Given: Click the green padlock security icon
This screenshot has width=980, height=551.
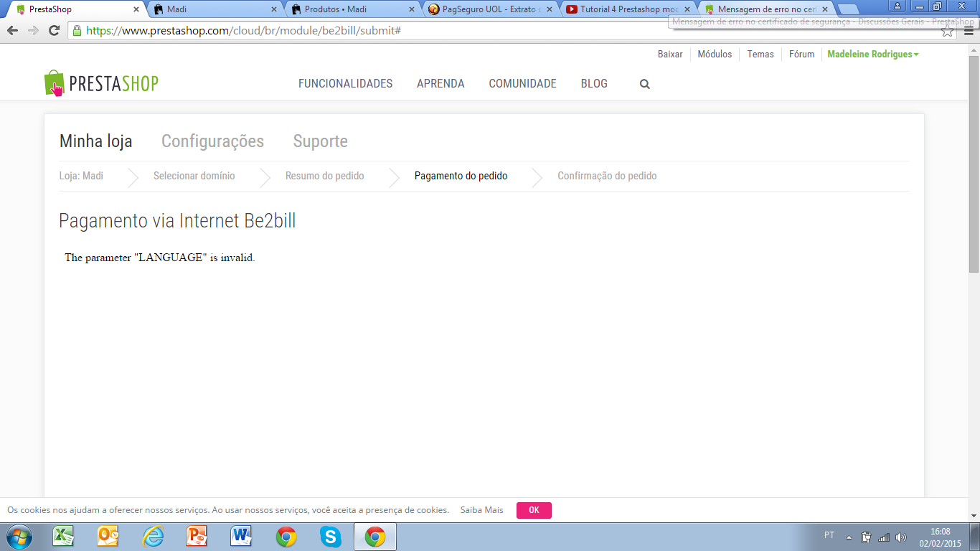Looking at the screenshot, I should point(77,31).
